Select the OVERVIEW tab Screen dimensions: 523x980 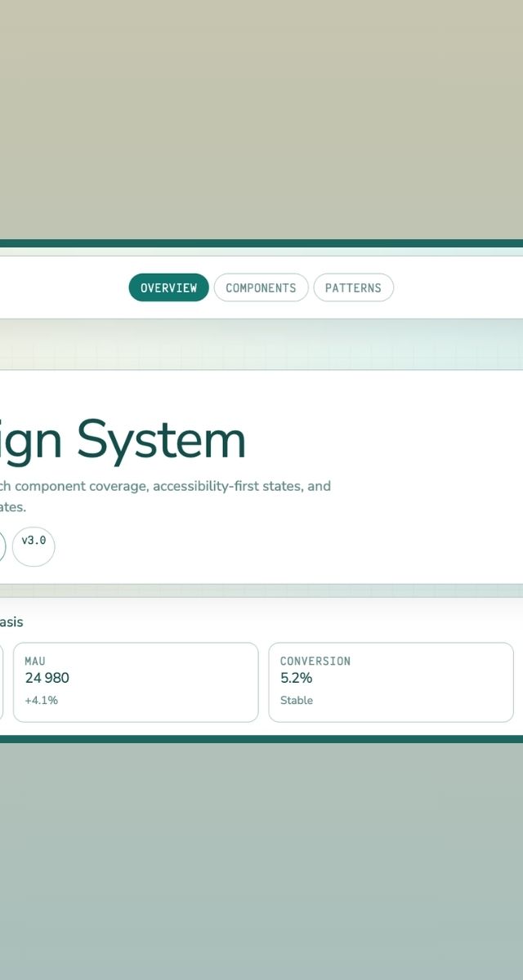tap(168, 287)
